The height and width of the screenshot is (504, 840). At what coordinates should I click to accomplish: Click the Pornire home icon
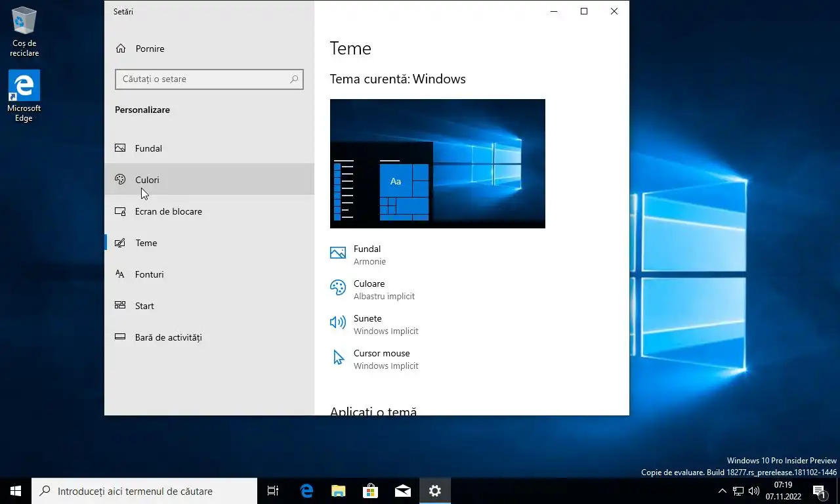[x=121, y=49]
